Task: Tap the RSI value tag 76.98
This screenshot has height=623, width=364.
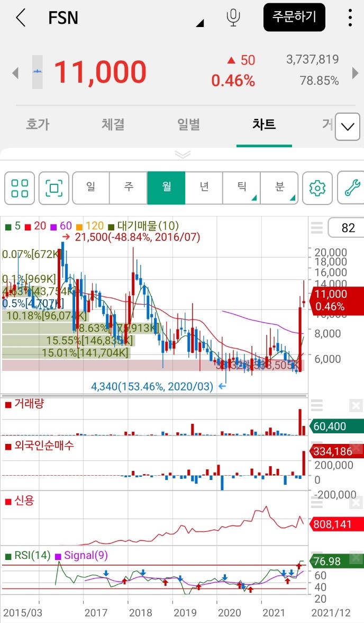Action: [336, 562]
